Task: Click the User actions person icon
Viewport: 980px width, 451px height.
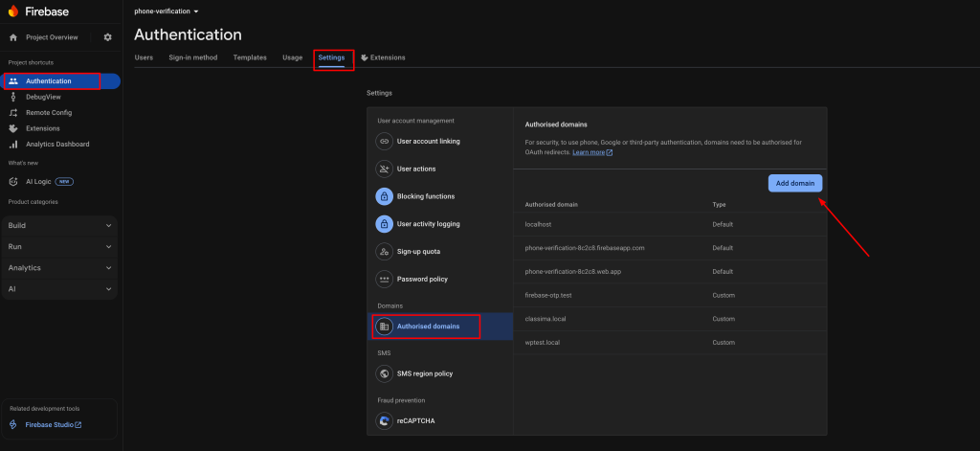Action: pyautogui.click(x=384, y=169)
